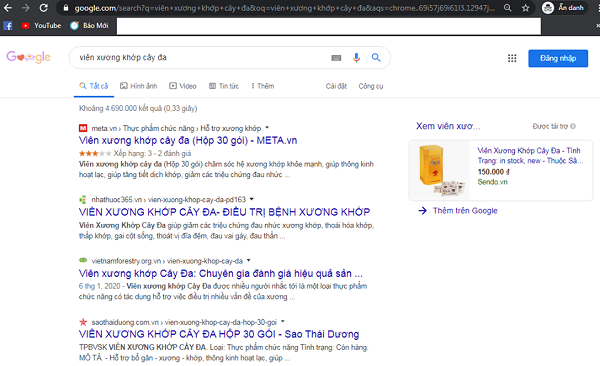Click the sponsored info icon next to Được tài trợ
The height and width of the screenshot is (366, 600).
coord(573,126)
